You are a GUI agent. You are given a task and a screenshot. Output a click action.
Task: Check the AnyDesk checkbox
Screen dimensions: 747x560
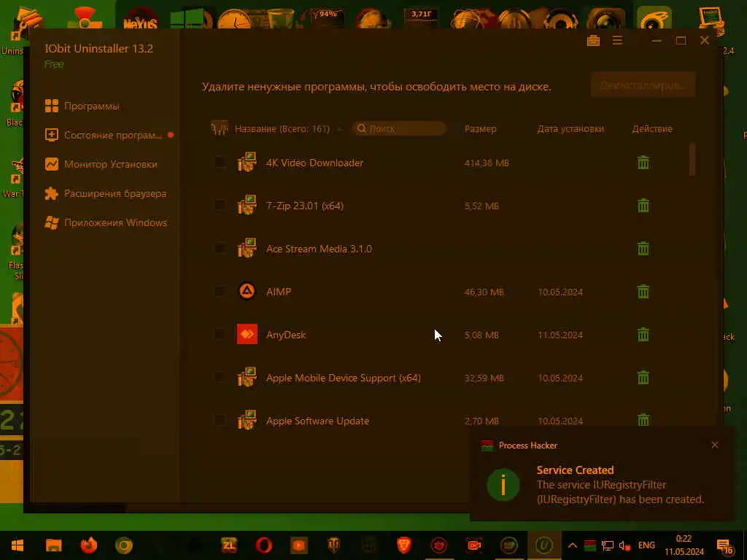click(220, 335)
